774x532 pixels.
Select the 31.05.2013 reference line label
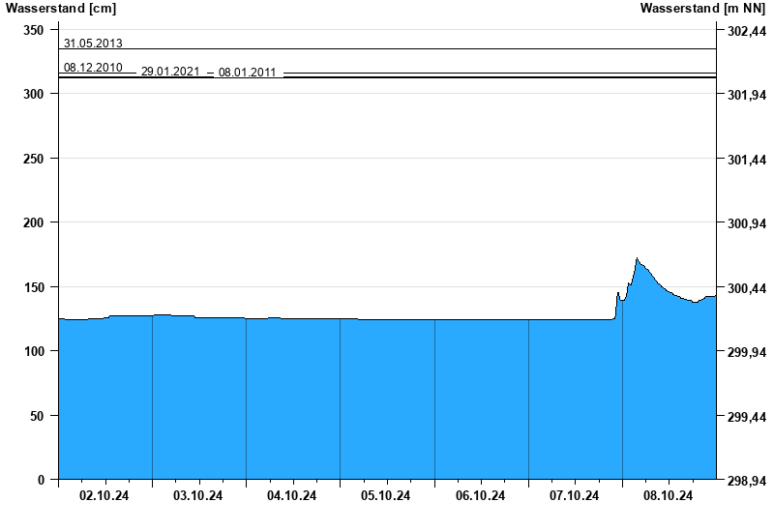[x=93, y=43]
